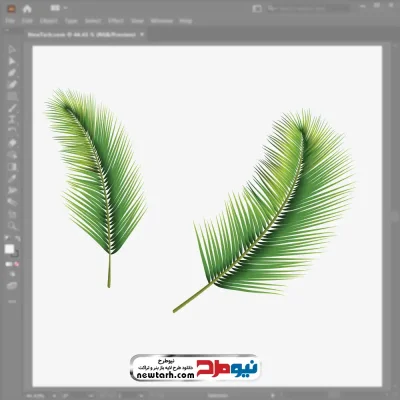
Task: Click the Home icon
Action: click(x=27, y=9)
